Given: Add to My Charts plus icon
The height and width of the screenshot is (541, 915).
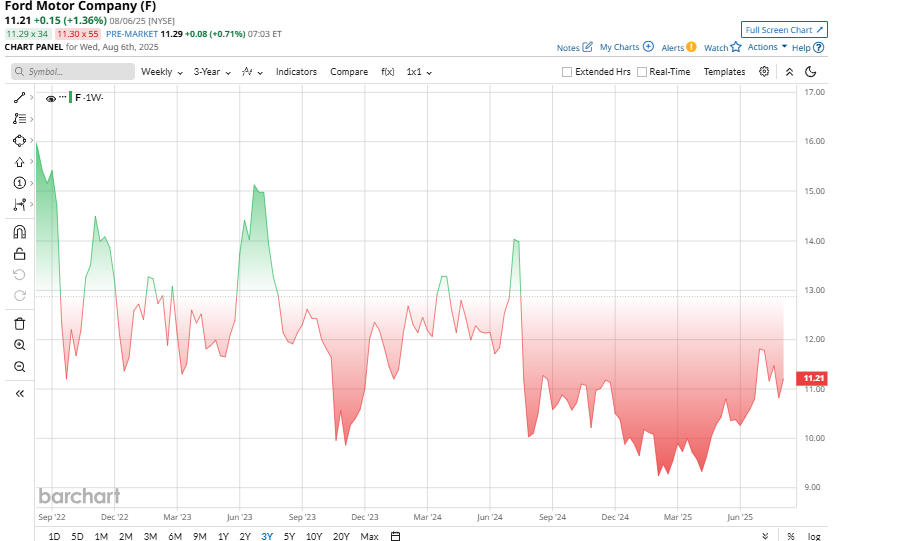Looking at the screenshot, I should (648, 47).
